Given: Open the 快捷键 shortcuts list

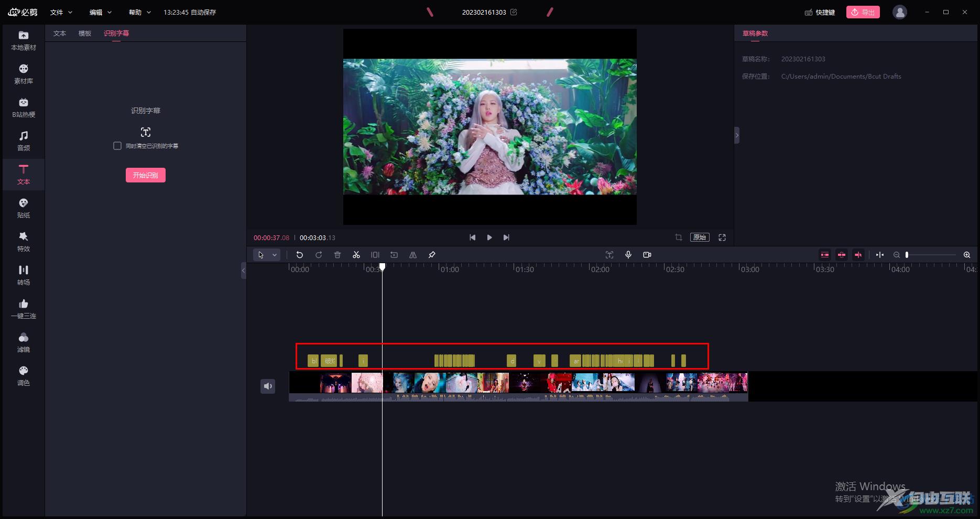Looking at the screenshot, I should click(820, 12).
